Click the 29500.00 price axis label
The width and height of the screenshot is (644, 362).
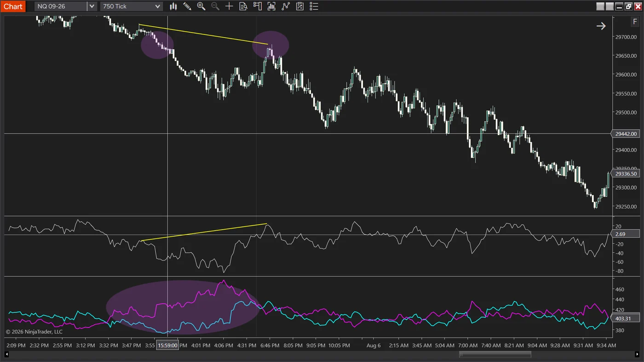click(x=626, y=112)
